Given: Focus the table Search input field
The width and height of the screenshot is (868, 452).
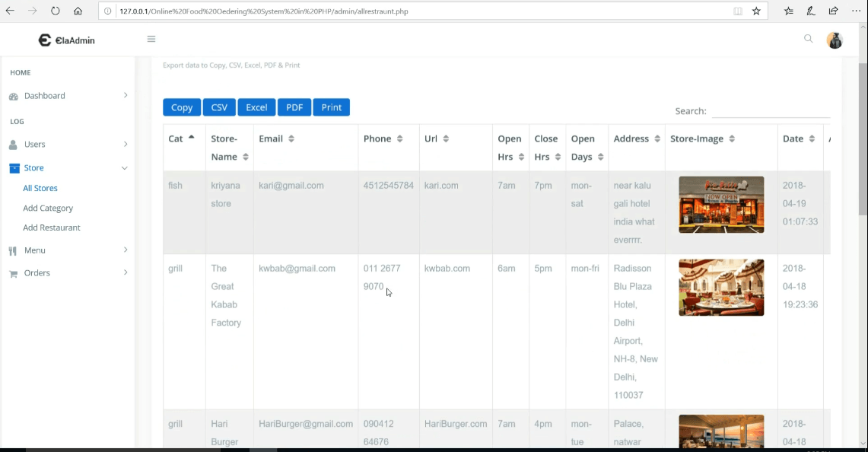Looking at the screenshot, I should (770, 111).
